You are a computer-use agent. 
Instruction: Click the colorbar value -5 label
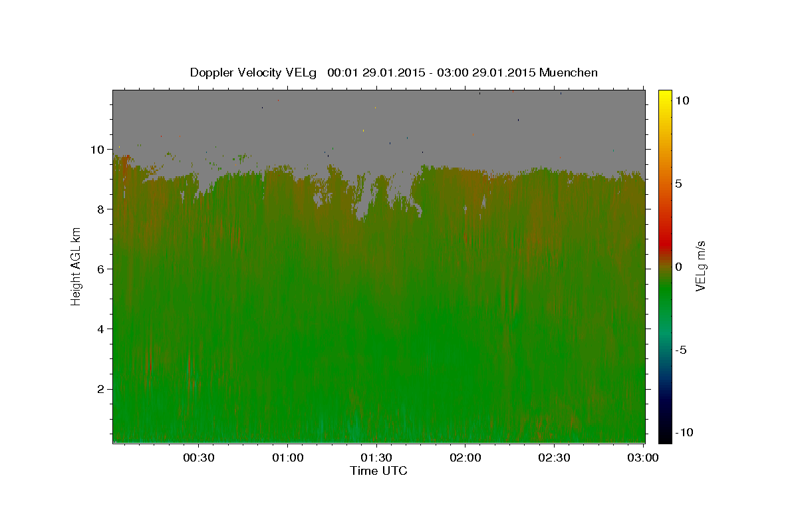click(681, 350)
